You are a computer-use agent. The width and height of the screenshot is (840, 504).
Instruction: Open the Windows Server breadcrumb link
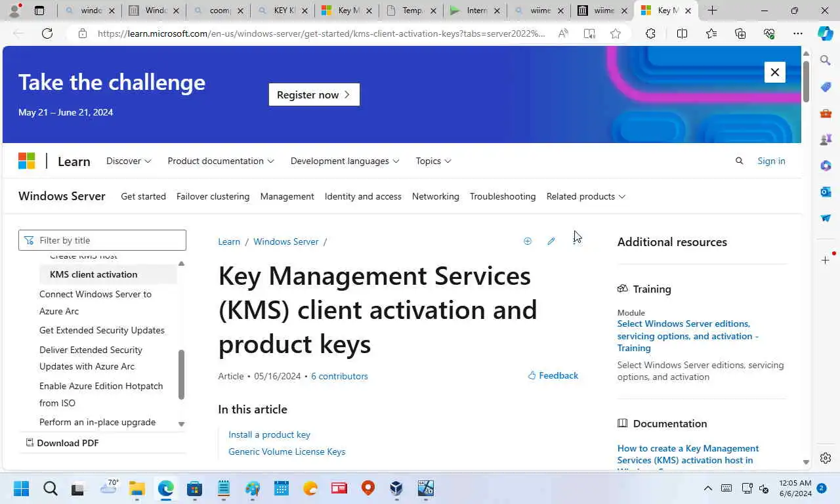[285, 241]
